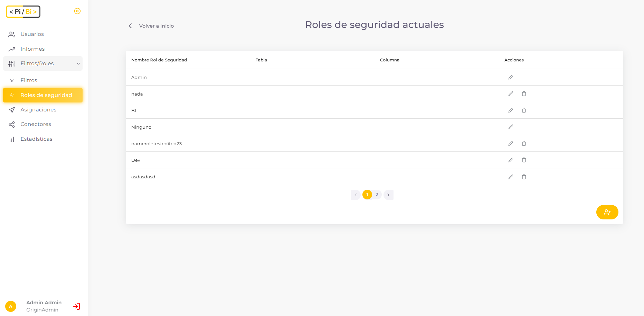Edit the nameroletestedited23 role

[x=511, y=144]
